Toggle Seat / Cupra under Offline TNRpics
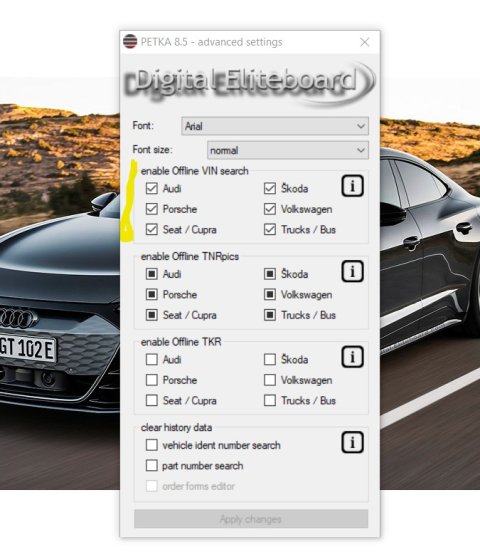Viewport: 480px width, 557px height. point(152,315)
